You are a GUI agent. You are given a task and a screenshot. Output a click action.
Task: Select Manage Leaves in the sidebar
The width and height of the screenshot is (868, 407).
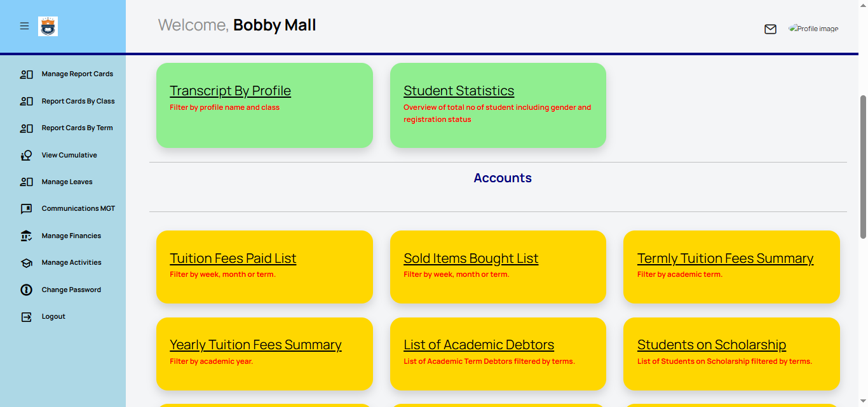(67, 182)
